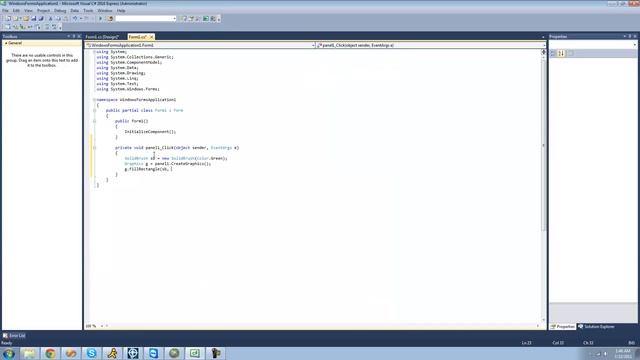640x360 pixels.
Task: Open Toolbox window position dropdown
Action: 69,36
